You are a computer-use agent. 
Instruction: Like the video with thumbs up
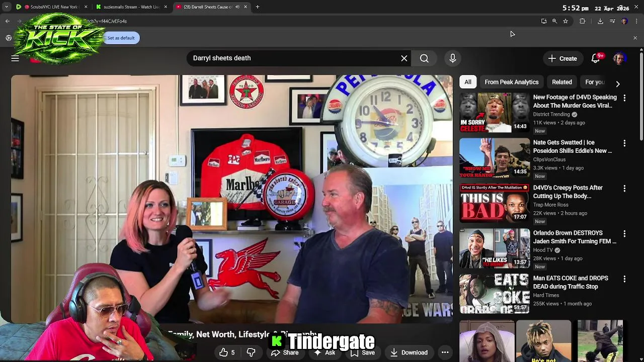227,352
